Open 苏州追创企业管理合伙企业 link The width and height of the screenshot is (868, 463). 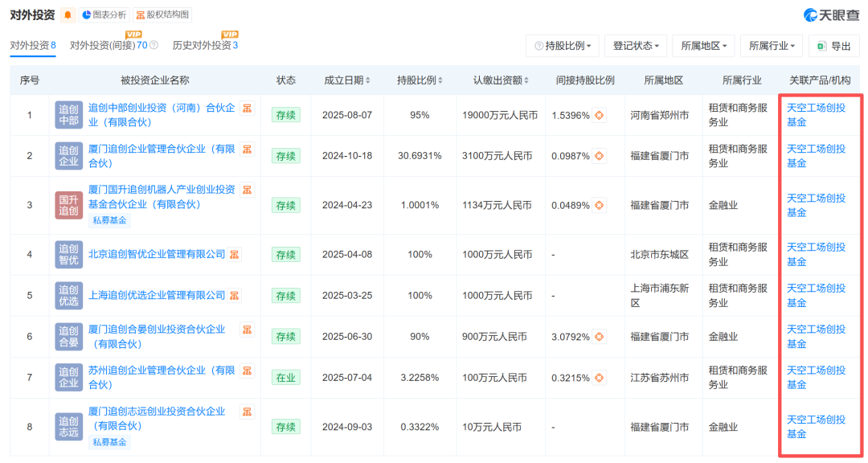tap(162, 378)
